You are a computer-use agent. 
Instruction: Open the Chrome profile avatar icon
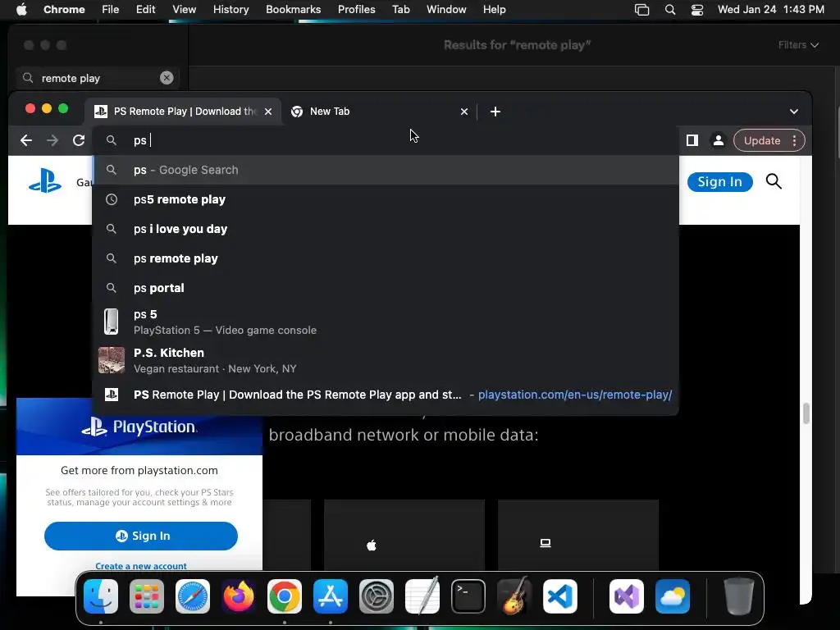pos(719,140)
